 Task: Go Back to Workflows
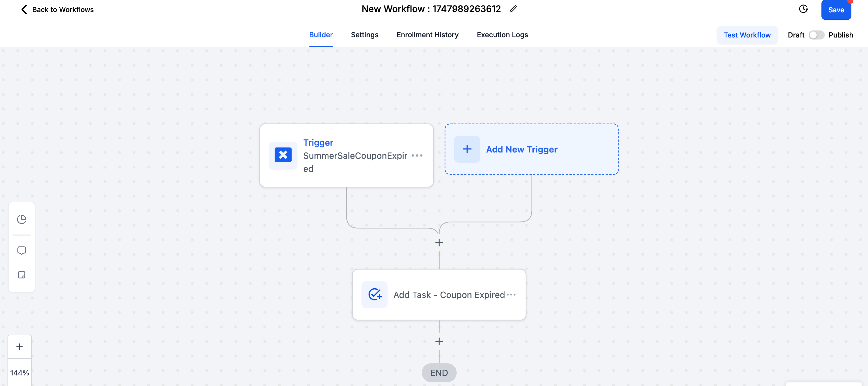point(57,10)
